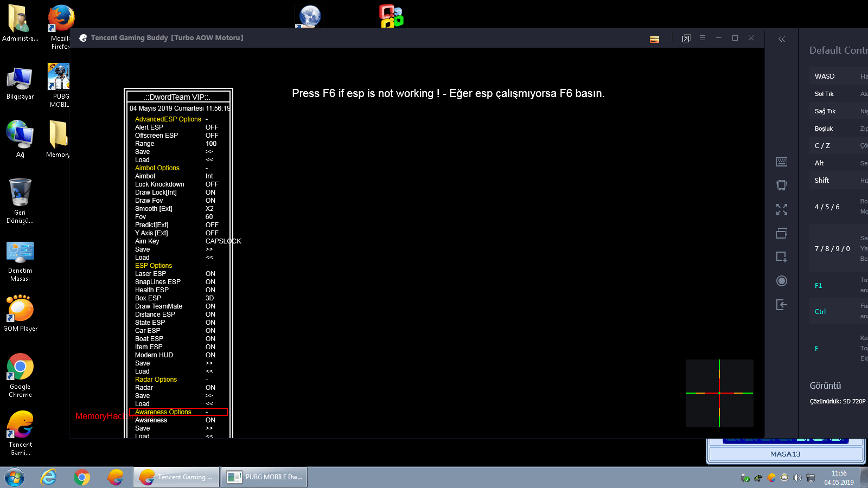Click the shake device icon in the sidebar
The width and height of the screenshot is (868, 488).
(782, 185)
